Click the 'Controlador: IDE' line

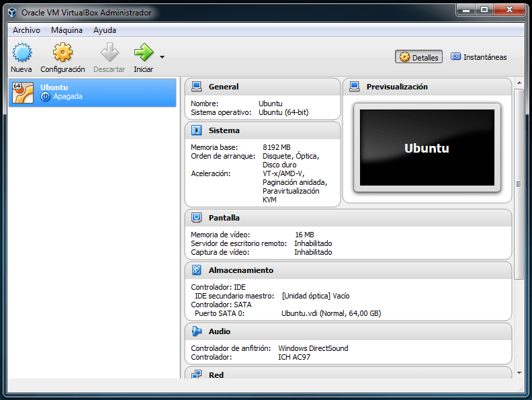(218, 287)
